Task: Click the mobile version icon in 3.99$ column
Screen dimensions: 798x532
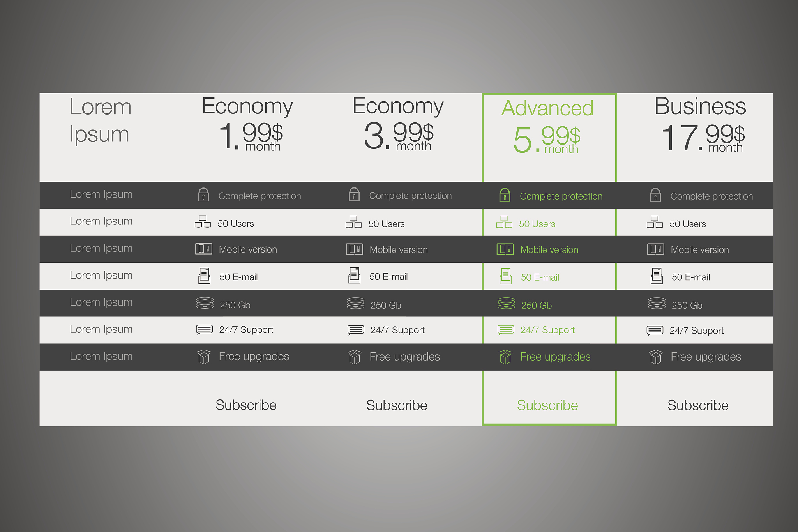Action: click(x=354, y=249)
